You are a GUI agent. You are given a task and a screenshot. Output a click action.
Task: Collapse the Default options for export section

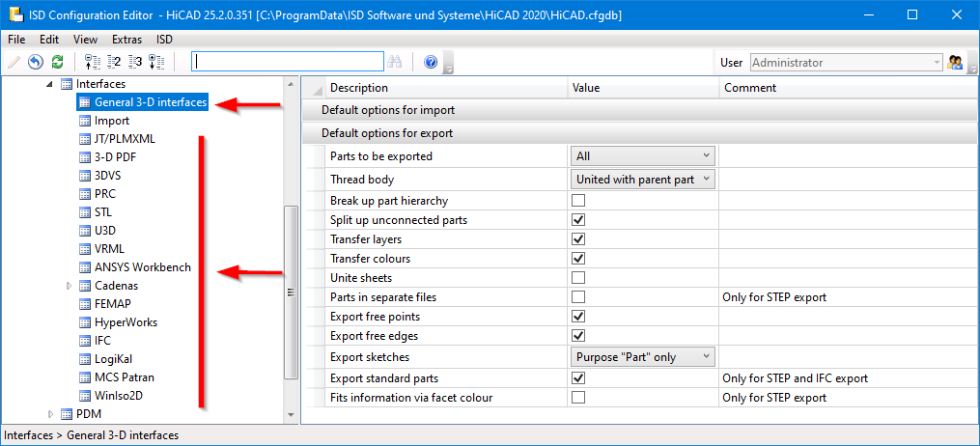tap(386, 133)
